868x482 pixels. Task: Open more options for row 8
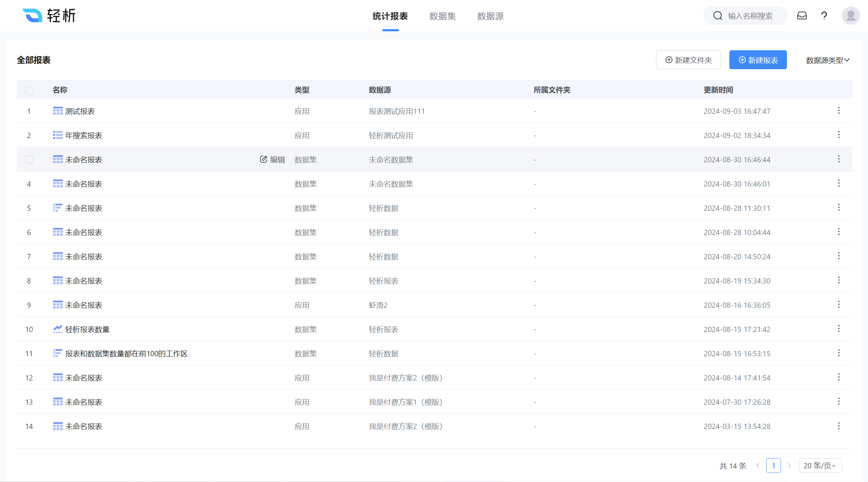coord(839,280)
